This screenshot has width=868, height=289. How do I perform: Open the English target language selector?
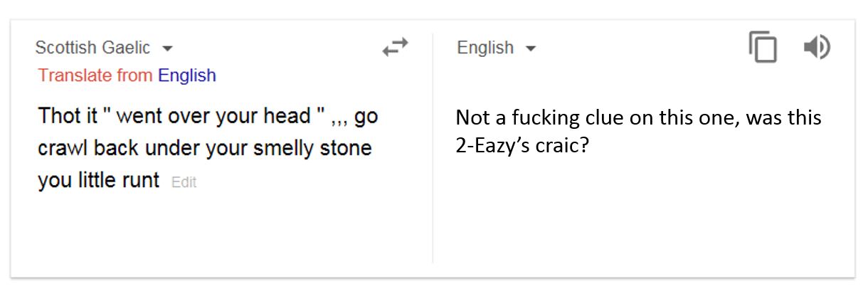pyautogui.click(x=485, y=48)
